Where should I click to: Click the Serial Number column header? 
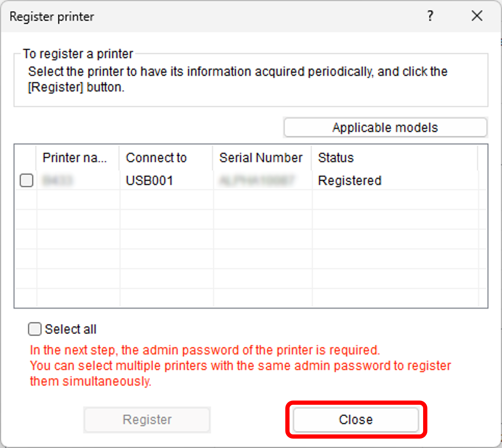[x=261, y=158]
